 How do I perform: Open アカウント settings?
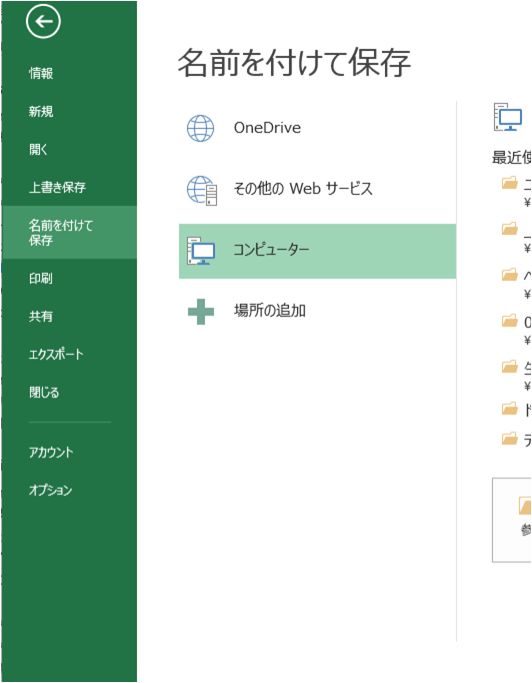(51, 452)
